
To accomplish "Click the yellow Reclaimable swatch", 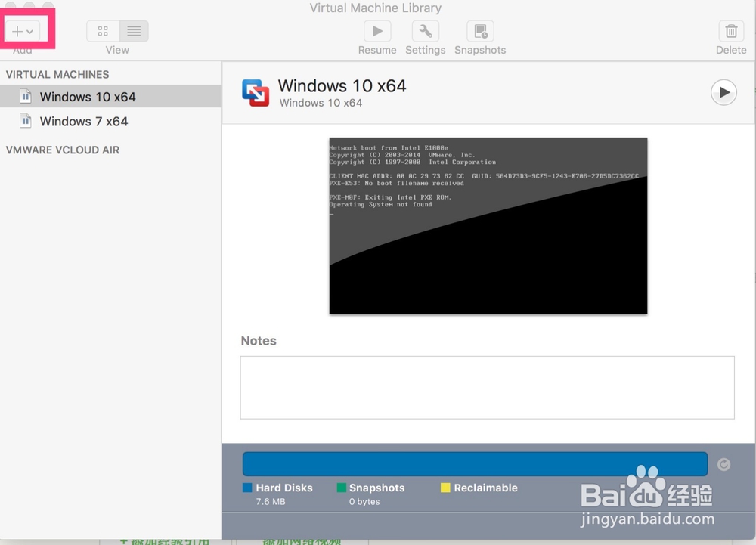I will point(445,488).
